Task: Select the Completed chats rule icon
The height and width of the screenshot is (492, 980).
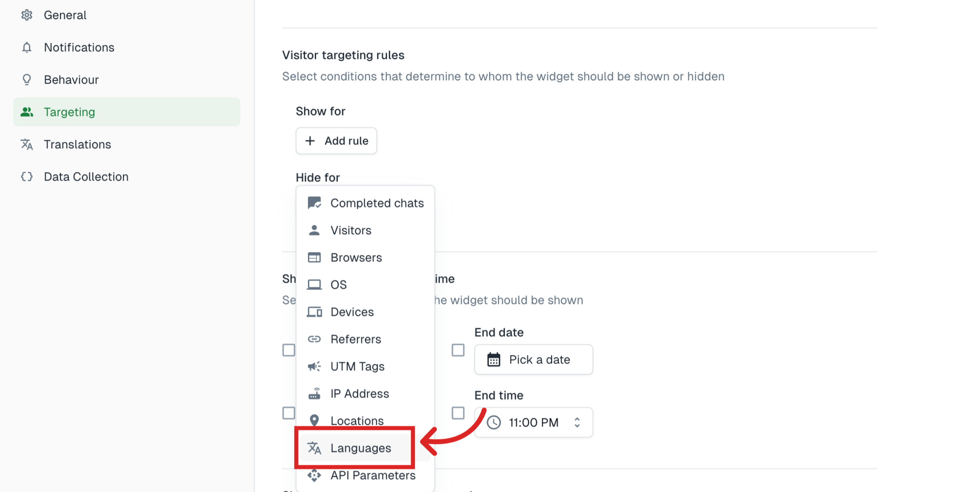Action: tap(314, 202)
